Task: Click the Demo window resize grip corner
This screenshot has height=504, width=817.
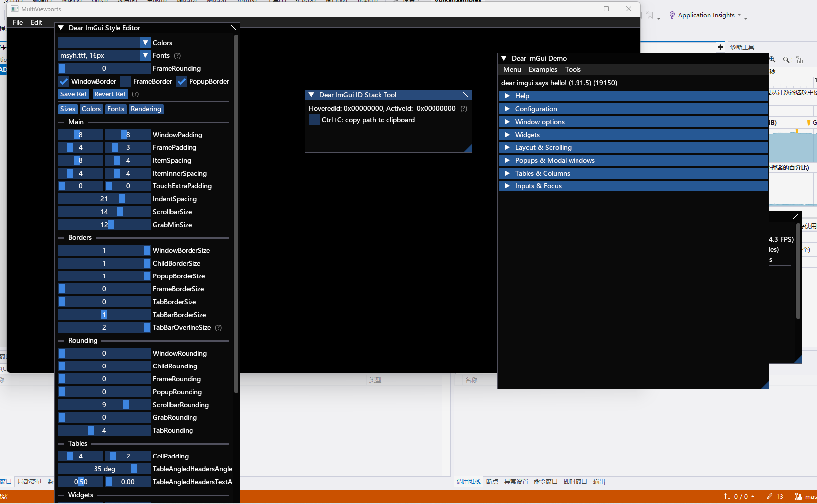Action: pos(765,385)
